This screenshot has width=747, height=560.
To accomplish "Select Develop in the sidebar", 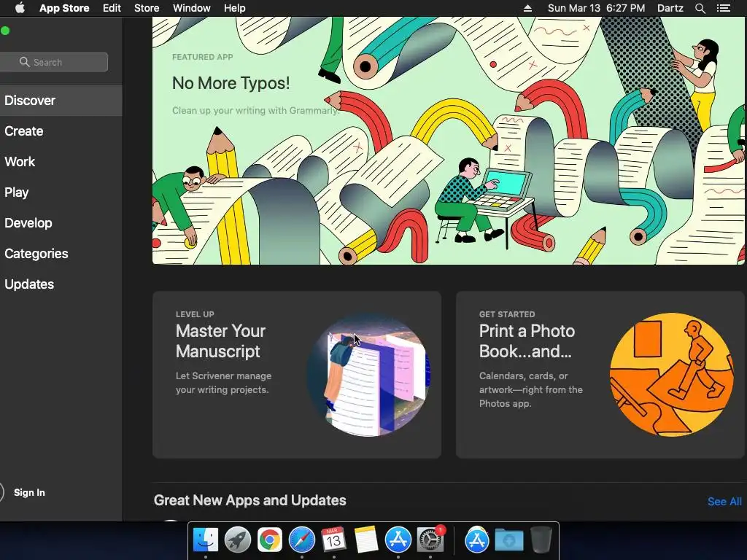I will (61, 223).
